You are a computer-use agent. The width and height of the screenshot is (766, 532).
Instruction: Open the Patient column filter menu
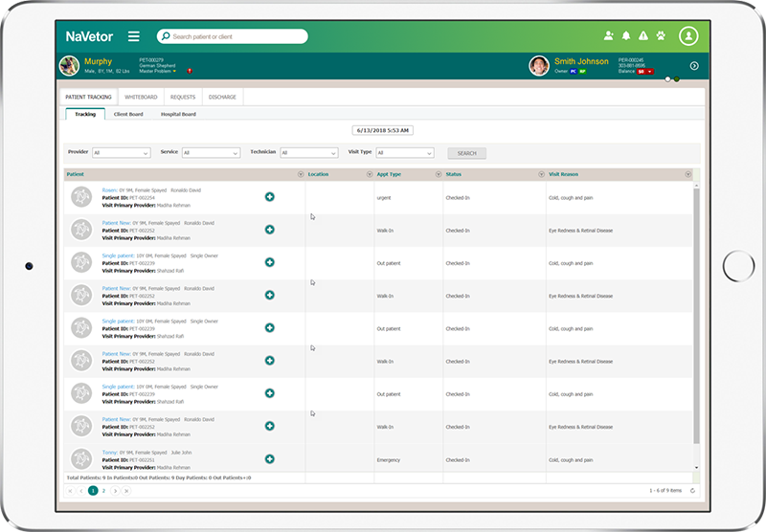coord(301,174)
